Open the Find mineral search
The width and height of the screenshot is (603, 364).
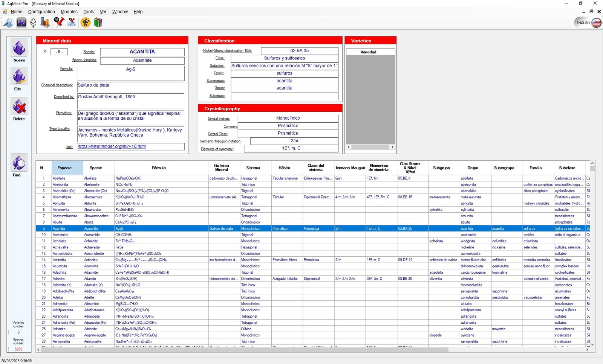click(19, 165)
